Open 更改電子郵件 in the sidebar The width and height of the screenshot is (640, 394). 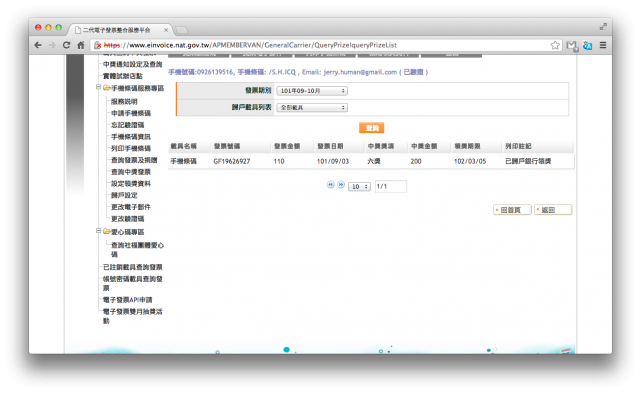pos(131,207)
